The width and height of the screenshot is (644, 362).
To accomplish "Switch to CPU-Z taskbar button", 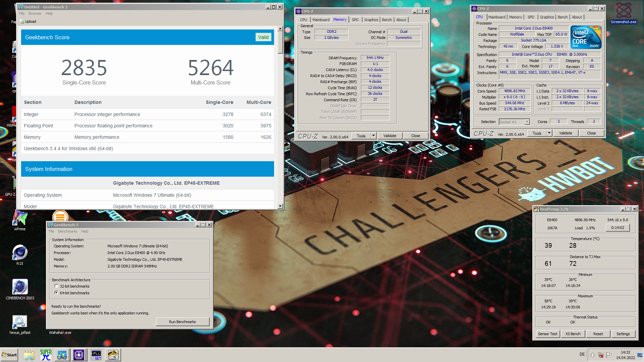I will point(79,355).
